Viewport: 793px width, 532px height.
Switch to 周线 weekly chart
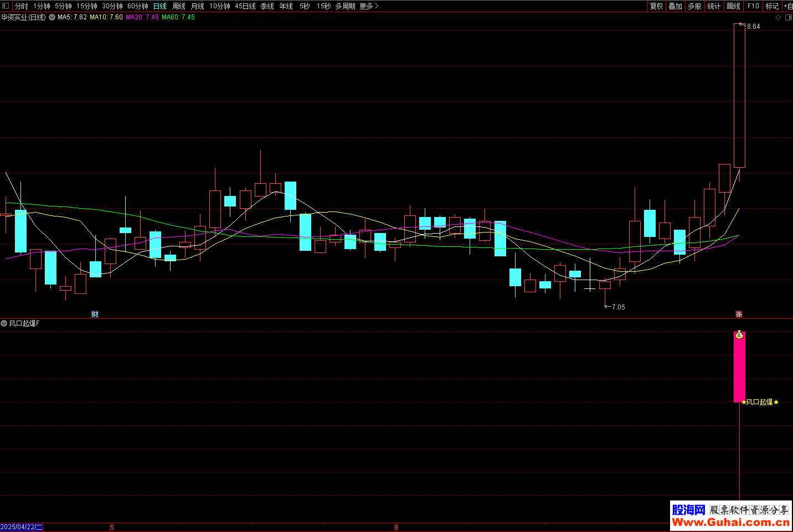(179, 6)
